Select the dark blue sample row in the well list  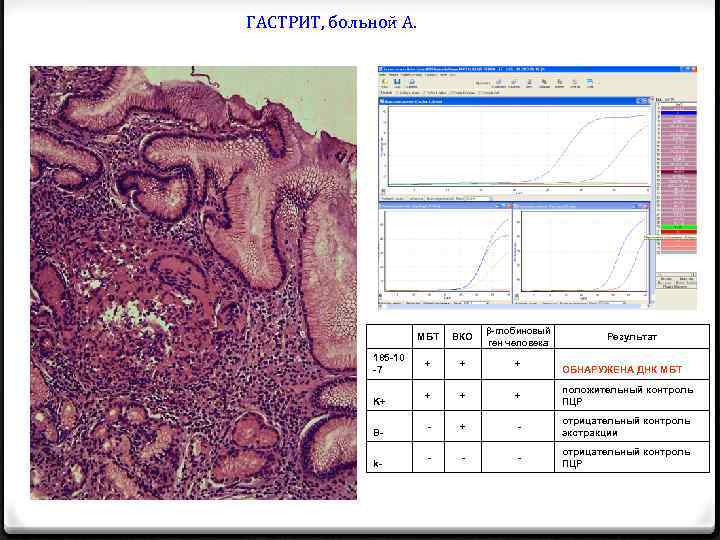pyautogui.click(x=679, y=112)
